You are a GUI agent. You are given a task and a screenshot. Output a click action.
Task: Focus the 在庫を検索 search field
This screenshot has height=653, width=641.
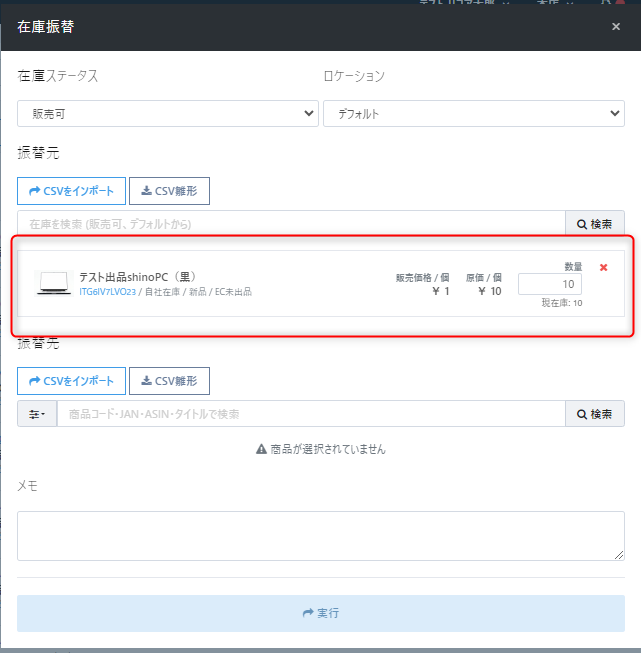291,224
